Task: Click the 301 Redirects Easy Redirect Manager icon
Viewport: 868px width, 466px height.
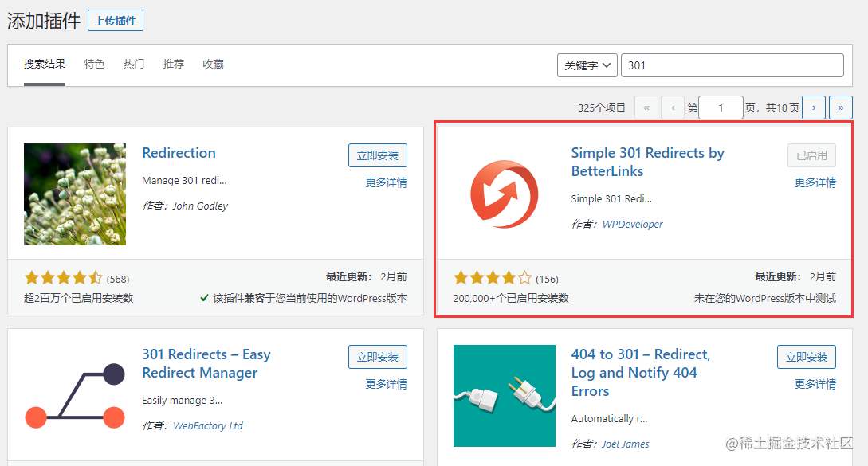Action: click(75, 396)
